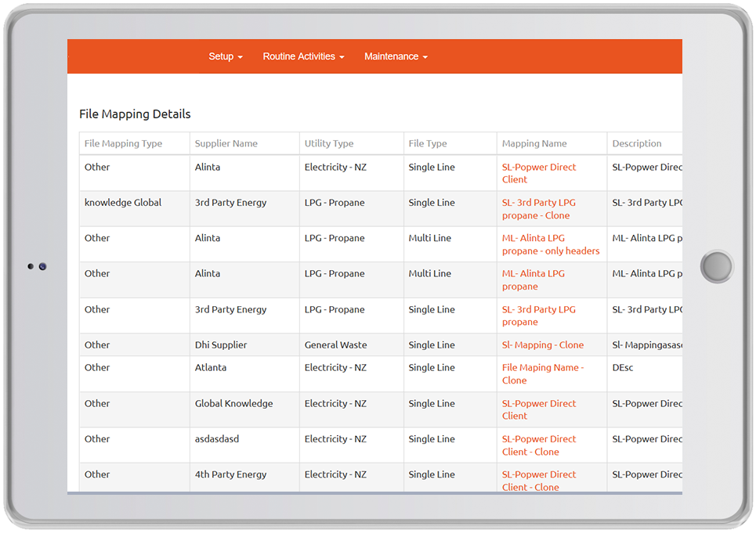Open SL-Popwer Direct Client mapping for Alinta

[538, 173]
